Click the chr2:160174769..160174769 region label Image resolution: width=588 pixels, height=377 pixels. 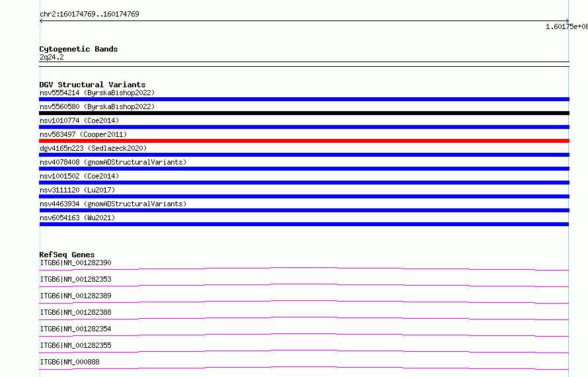pos(89,14)
